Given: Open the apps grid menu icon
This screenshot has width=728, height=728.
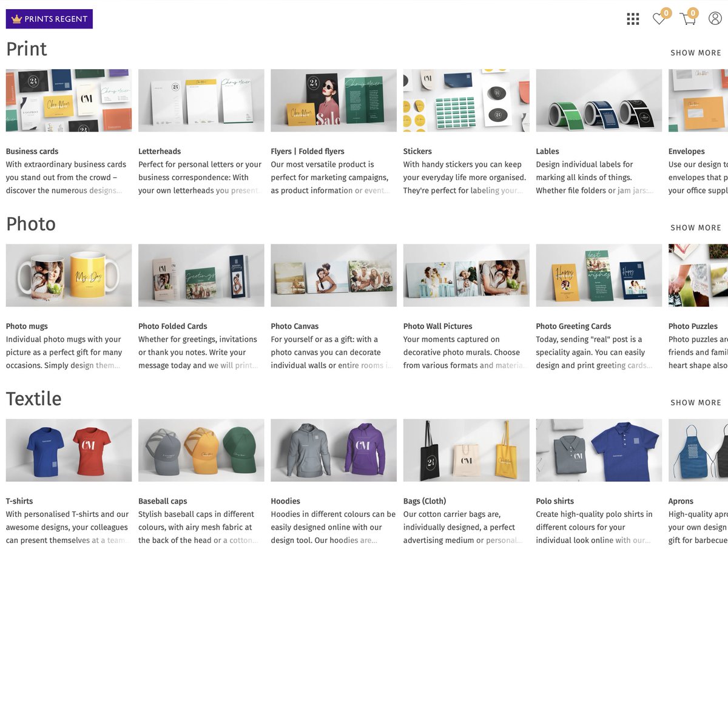Looking at the screenshot, I should pyautogui.click(x=633, y=19).
